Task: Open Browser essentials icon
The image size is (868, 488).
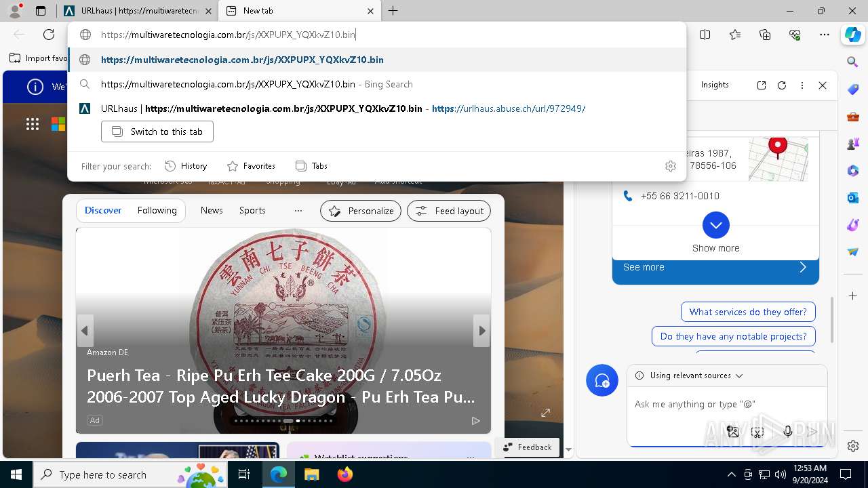Action: [x=795, y=35]
